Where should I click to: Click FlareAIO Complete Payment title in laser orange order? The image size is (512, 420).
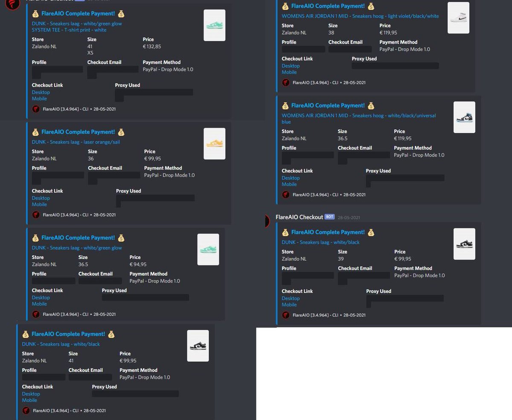tap(78, 132)
